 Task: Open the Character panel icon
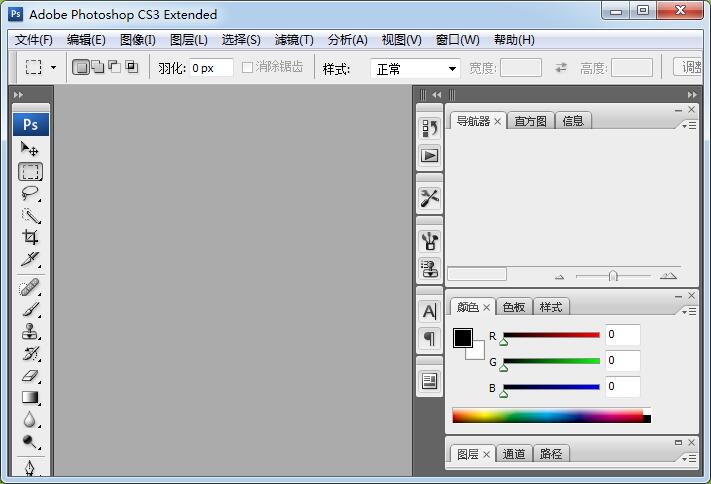429,311
